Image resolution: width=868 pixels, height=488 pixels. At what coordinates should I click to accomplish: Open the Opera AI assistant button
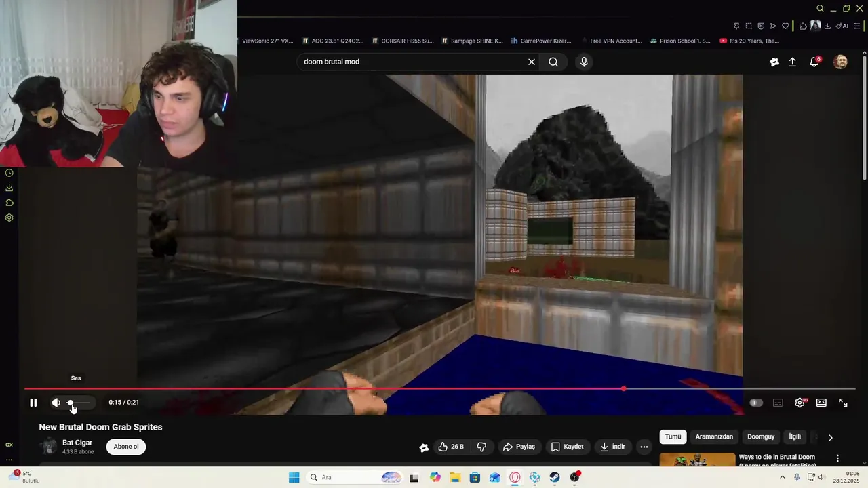842,26
